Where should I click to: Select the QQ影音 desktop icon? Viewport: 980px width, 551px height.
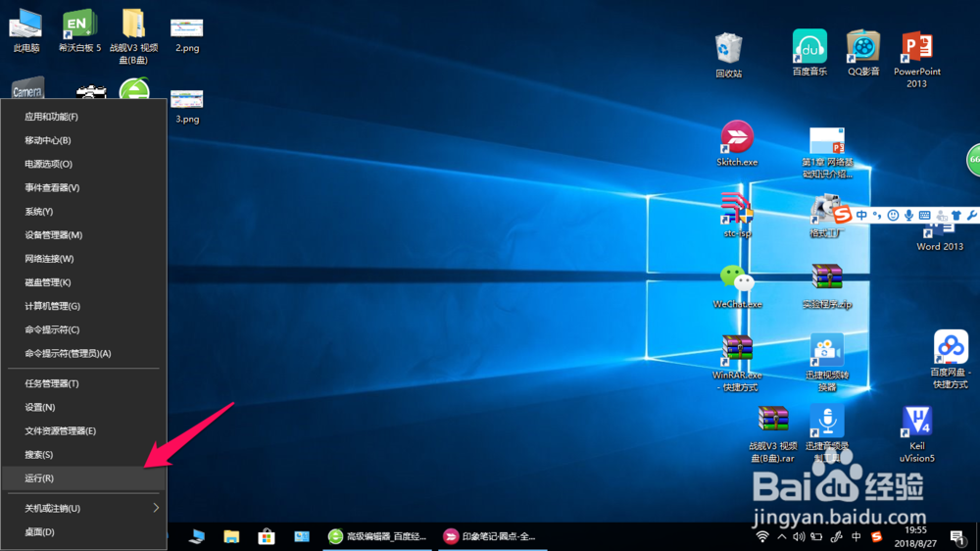863,53
